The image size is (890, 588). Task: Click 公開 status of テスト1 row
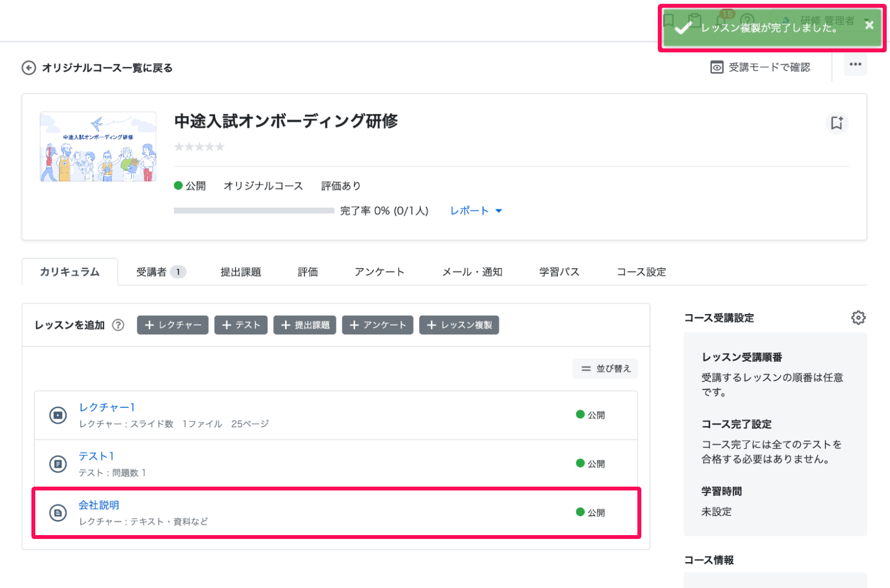(x=591, y=464)
